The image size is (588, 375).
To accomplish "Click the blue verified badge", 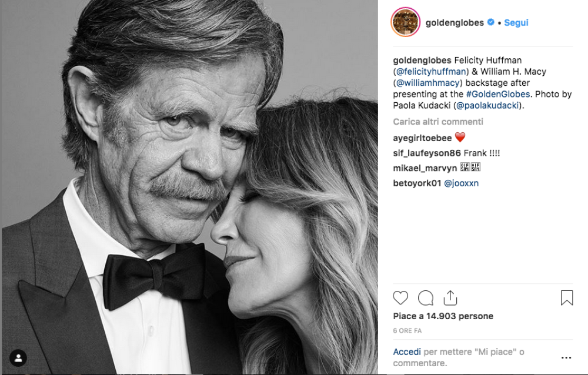I will 490,22.
